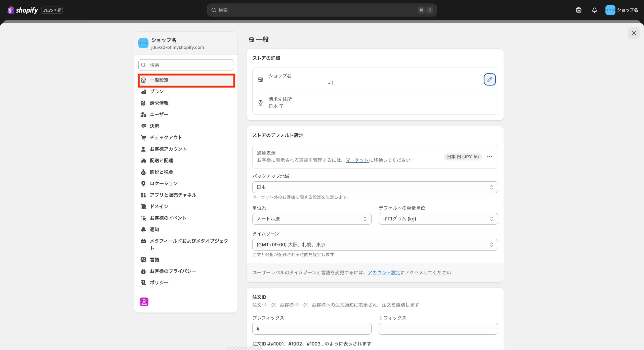644x350 pixels.
Task: Focus the settings sidebar 検索 search box
Action: tap(186, 65)
